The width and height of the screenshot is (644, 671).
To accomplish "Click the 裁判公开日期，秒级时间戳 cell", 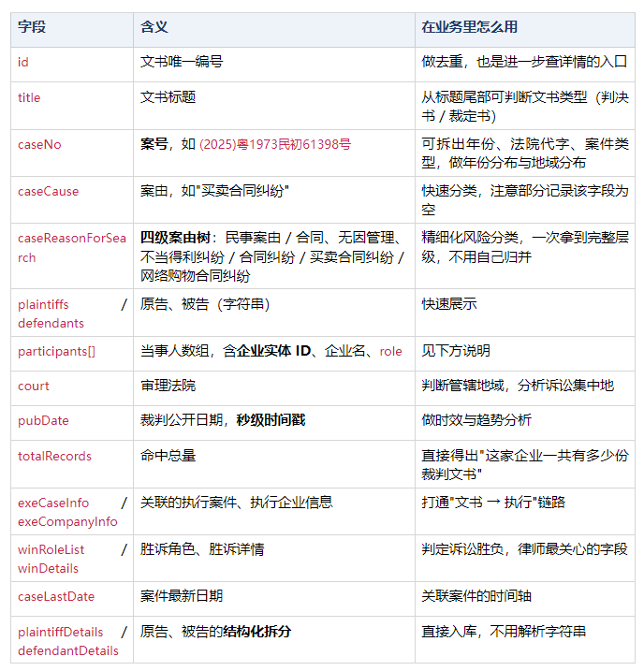I will point(274,423).
